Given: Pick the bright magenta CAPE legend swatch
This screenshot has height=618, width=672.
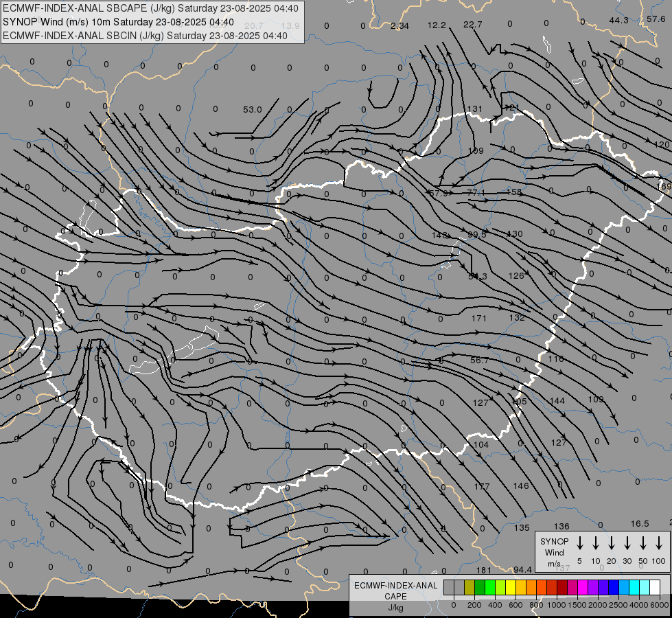Looking at the screenshot, I should (x=583, y=587).
